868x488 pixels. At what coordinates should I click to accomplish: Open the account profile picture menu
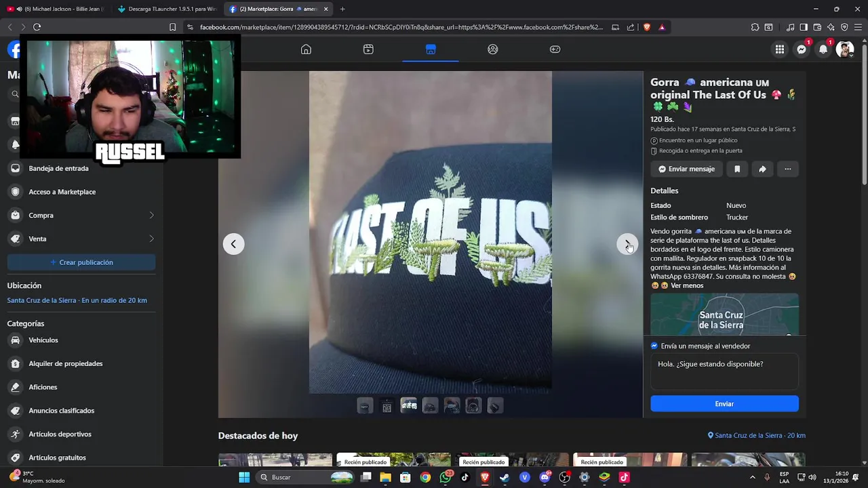pyautogui.click(x=844, y=49)
